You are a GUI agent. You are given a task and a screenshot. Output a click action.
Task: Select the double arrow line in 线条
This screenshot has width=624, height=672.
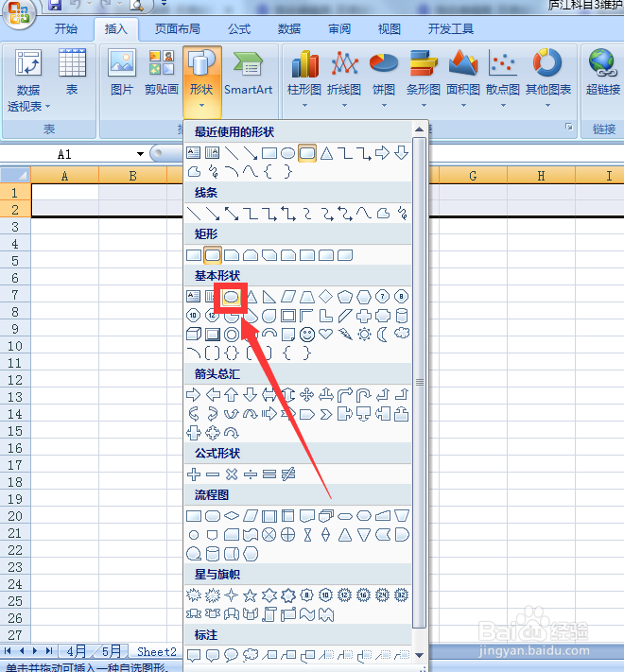[x=232, y=214]
